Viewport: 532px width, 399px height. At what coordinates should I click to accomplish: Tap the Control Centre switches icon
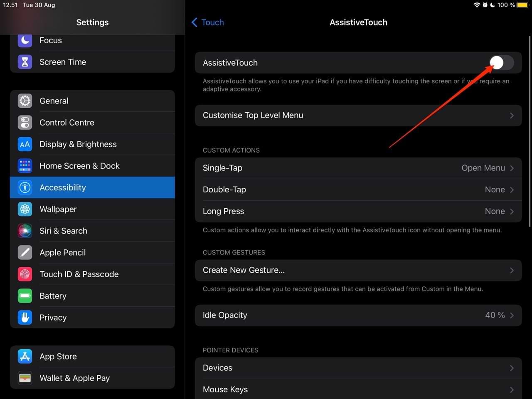point(25,123)
